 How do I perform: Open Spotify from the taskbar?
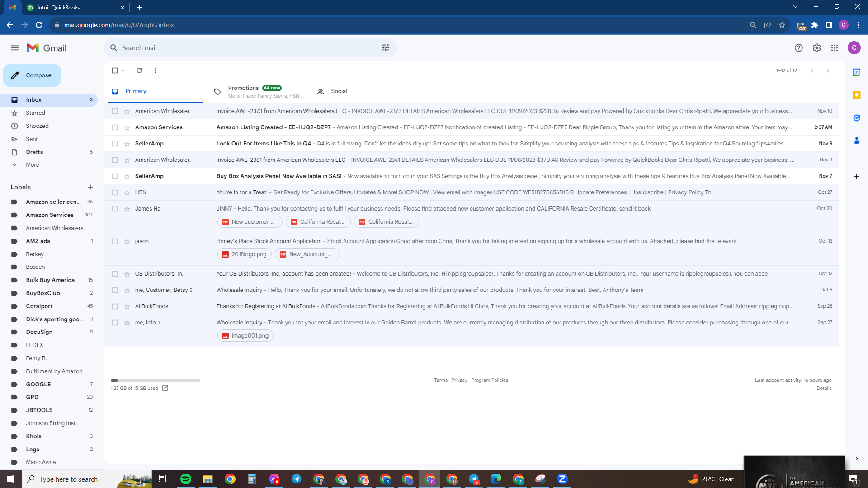[186, 479]
